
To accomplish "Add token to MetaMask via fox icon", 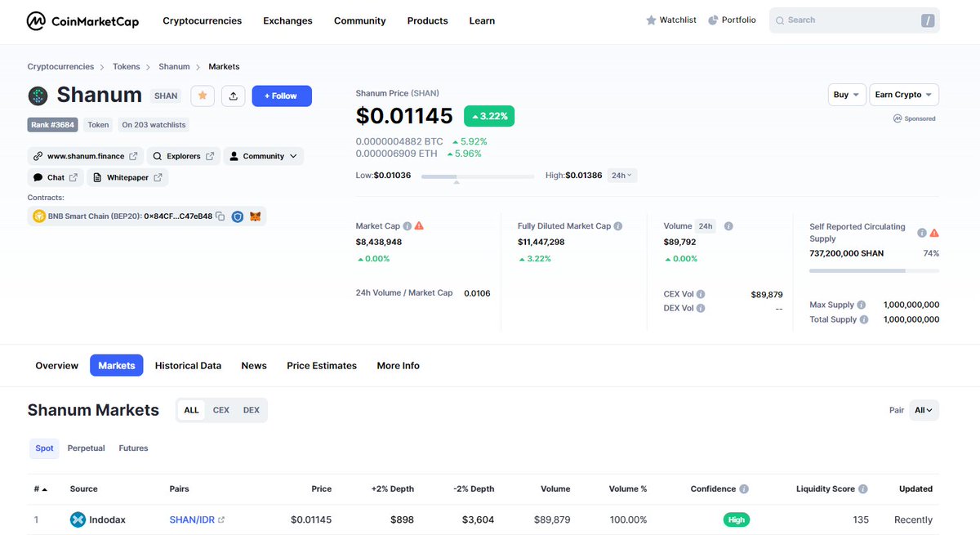I will 256,216.
